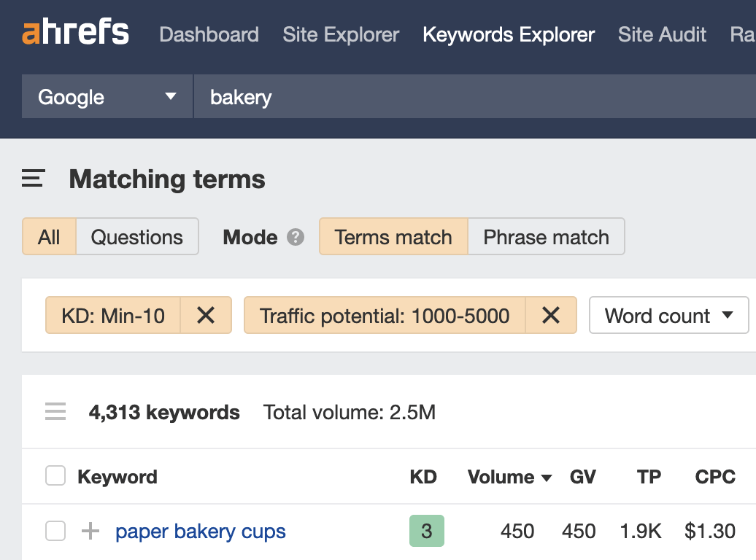The height and width of the screenshot is (560, 756).
Task: Open the filters panel via the hamburger icon
Action: (x=32, y=179)
